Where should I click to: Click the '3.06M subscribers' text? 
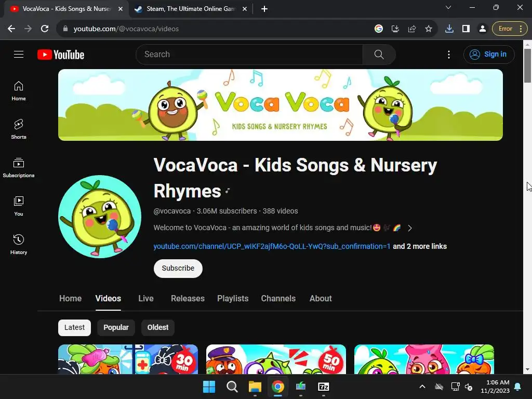pos(227,211)
